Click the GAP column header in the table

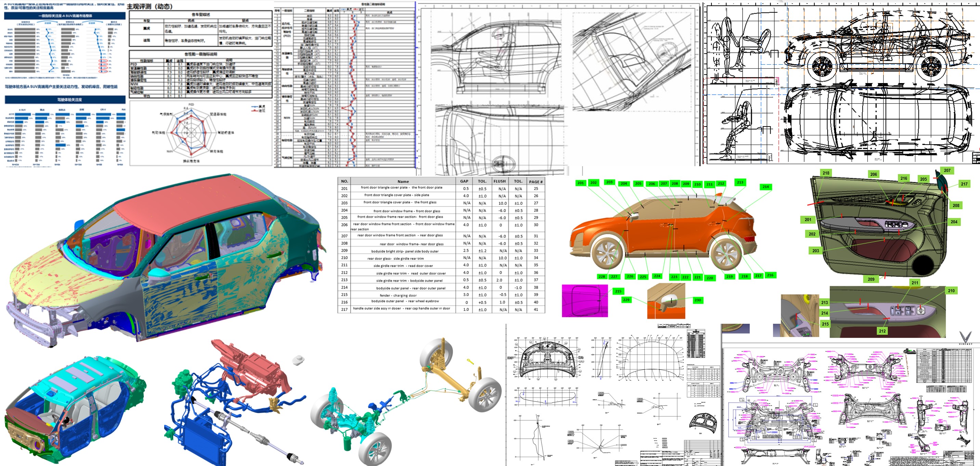[464, 181]
